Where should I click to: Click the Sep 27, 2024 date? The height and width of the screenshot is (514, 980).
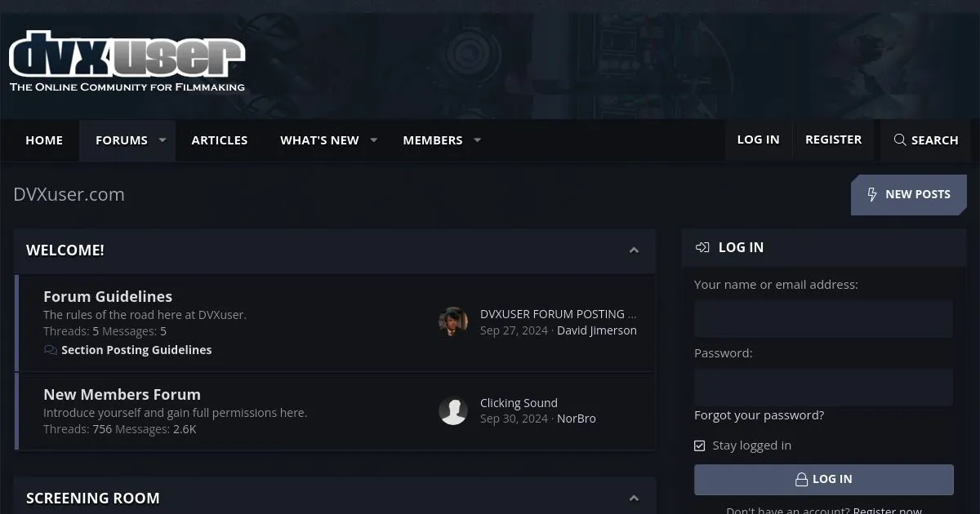click(514, 330)
